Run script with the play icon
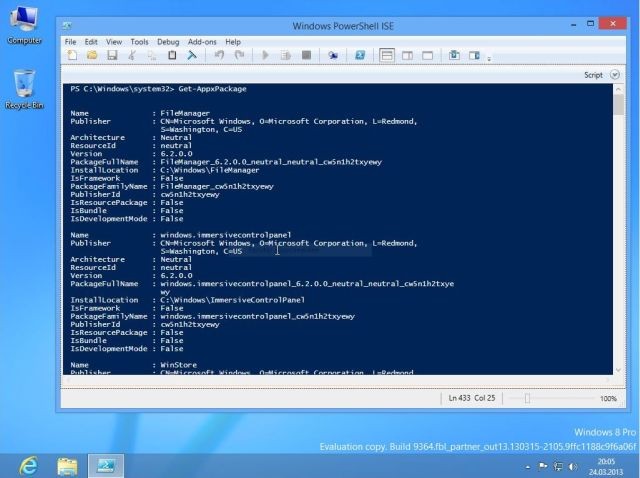The height and width of the screenshot is (478, 640). tap(265, 55)
